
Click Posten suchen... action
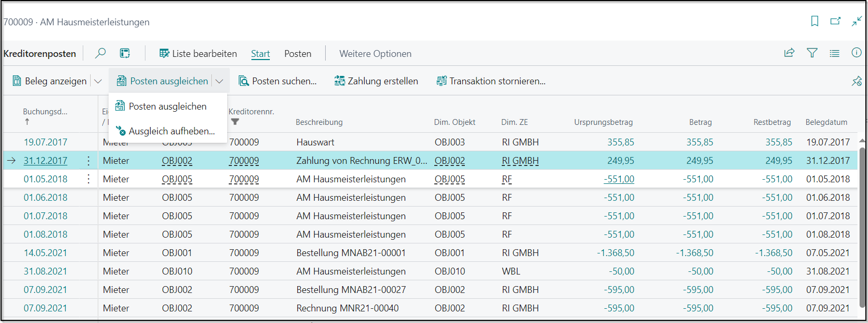tap(277, 81)
